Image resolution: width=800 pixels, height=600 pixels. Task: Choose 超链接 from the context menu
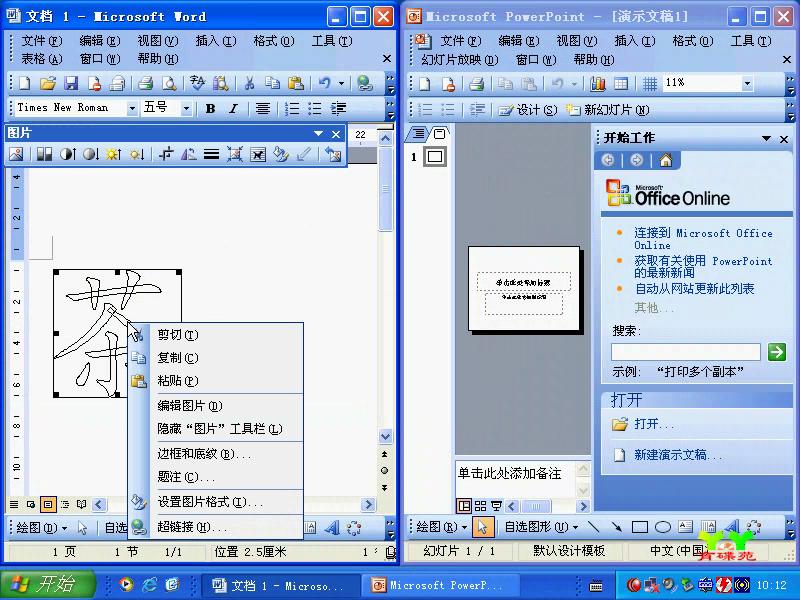click(x=216, y=527)
